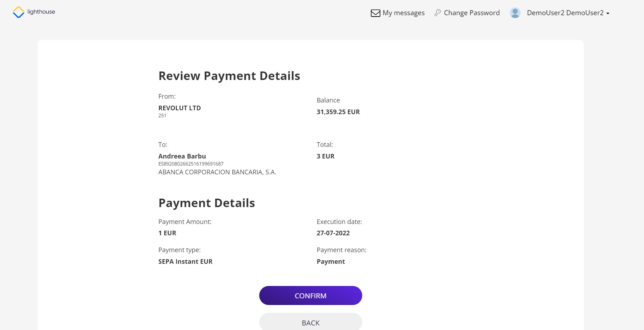Click the ABANCA CORPORACION BANCARIA bank name

coord(217,172)
